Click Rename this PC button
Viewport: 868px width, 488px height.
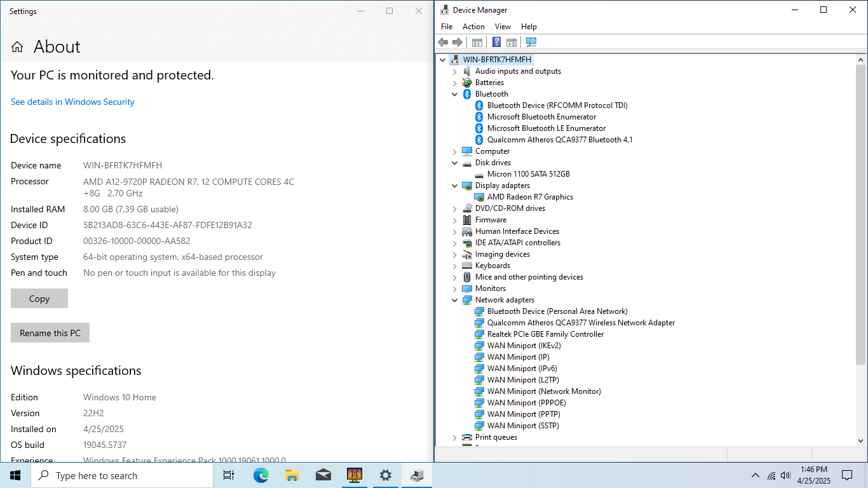(50, 333)
